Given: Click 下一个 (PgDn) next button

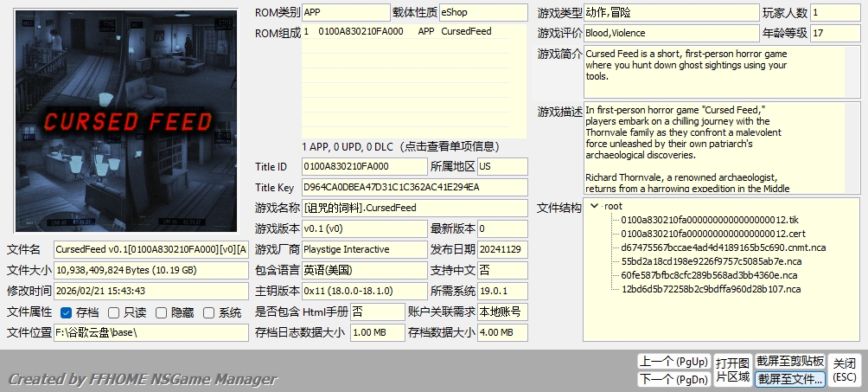Looking at the screenshot, I should 673,379.
